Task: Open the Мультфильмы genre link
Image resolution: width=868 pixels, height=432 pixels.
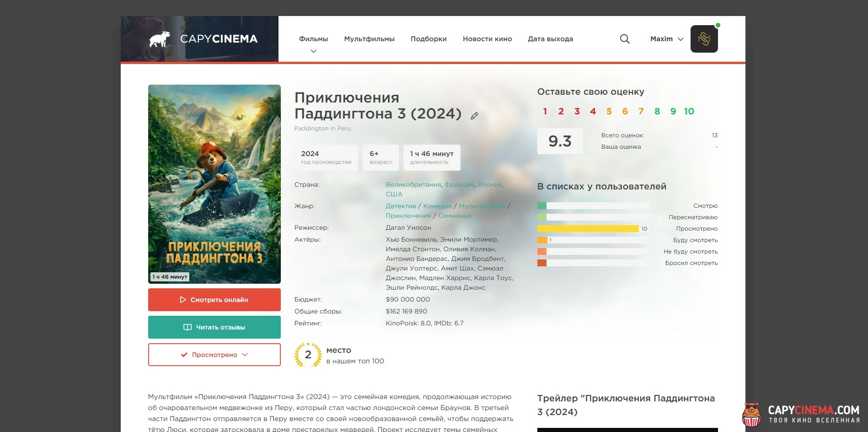Action: 482,206
